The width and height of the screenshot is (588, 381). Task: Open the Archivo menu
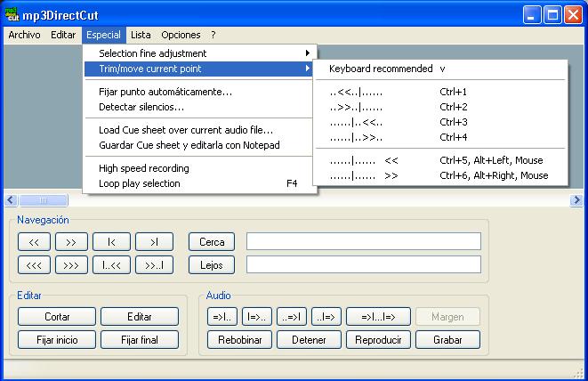click(24, 35)
